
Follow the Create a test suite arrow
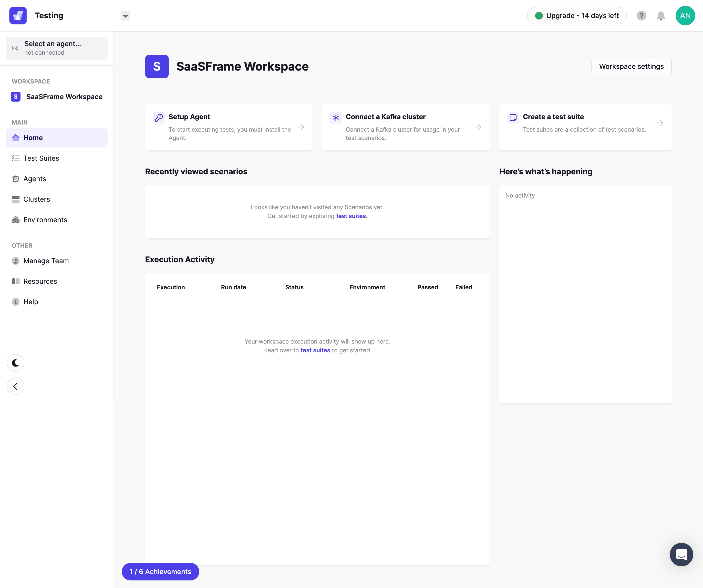660,123
